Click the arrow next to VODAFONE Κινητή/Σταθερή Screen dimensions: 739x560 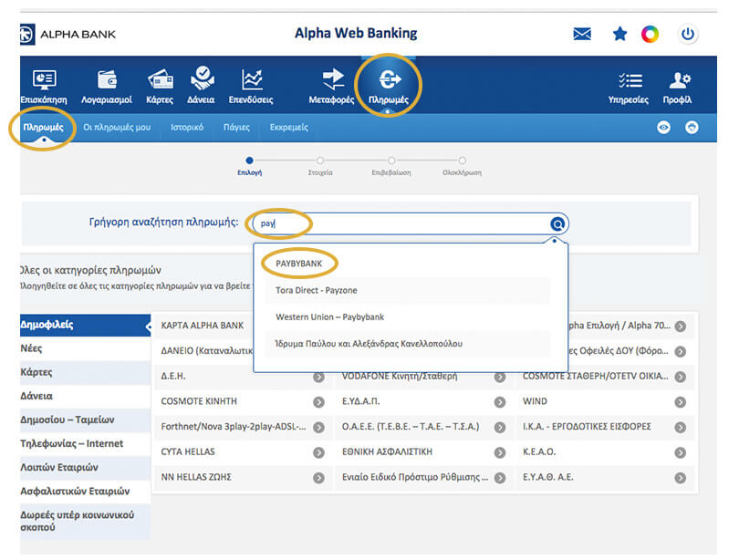500,377
